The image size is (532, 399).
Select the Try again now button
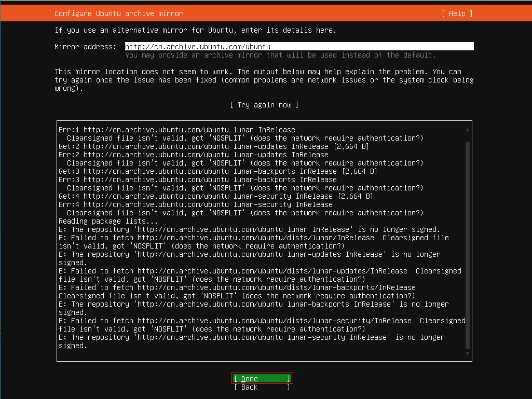pyautogui.click(x=264, y=105)
